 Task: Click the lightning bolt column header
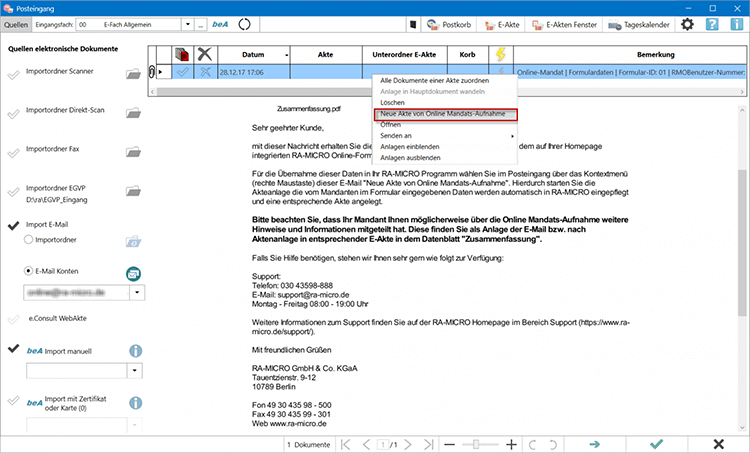[501, 55]
